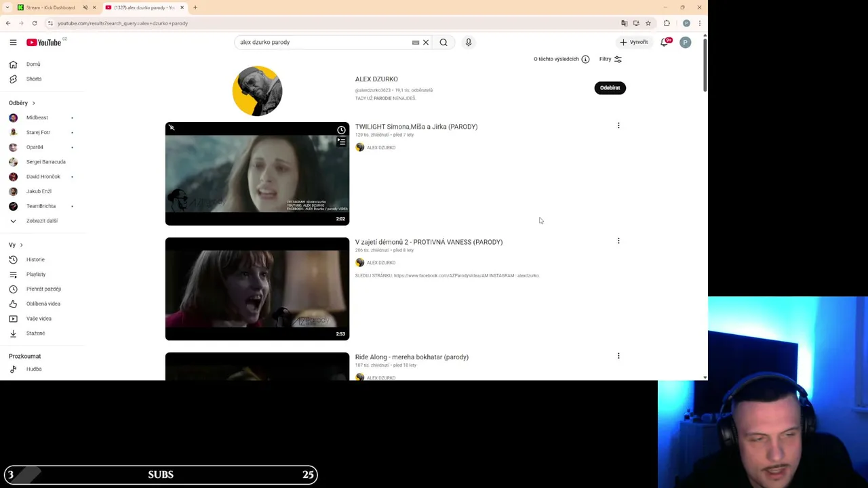
Task: Reload the page
Action: (x=35, y=23)
